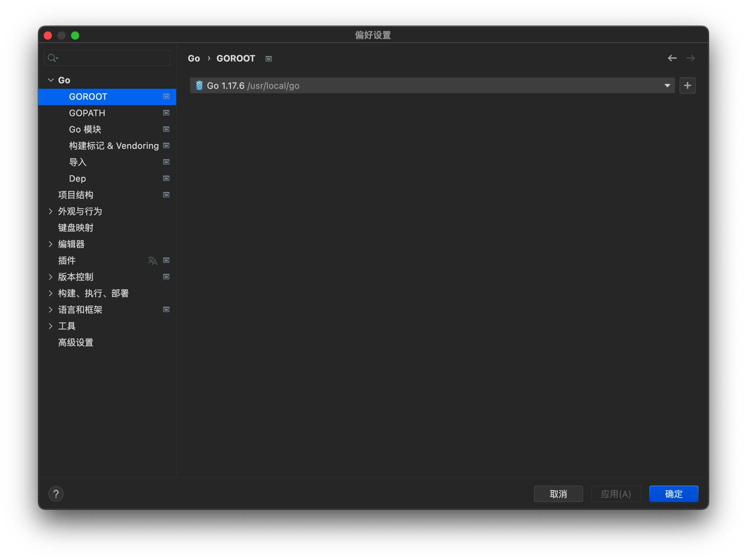747x560 pixels.
Task: Click the 构建标记 & Vendoring page icon
Action: 167,145
